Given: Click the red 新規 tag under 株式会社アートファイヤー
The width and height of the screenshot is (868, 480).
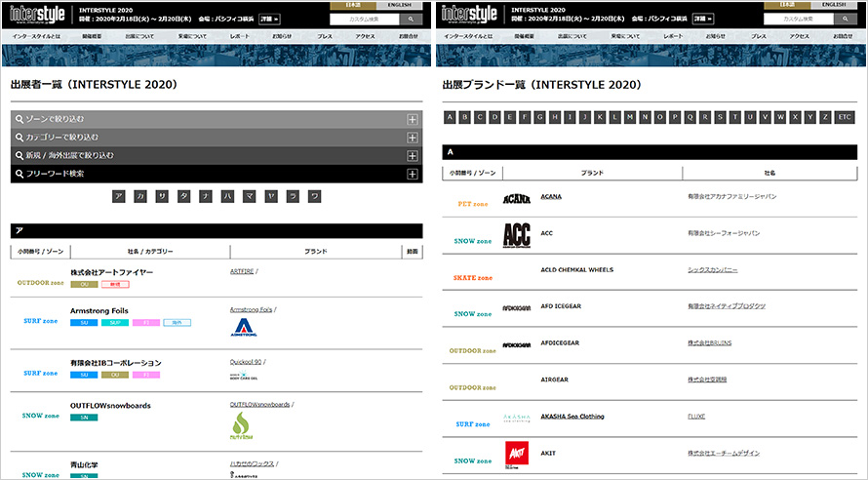Looking at the screenshot, I should 115,284.
